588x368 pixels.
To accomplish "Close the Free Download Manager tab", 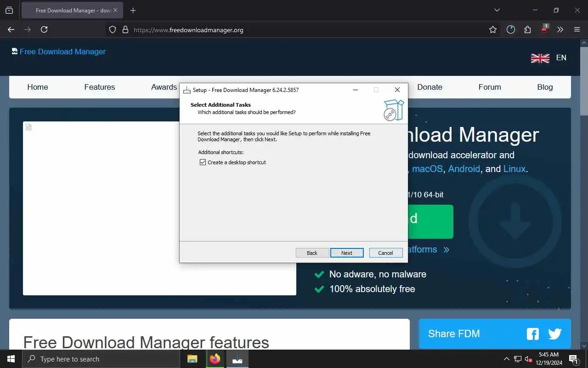I will (x=115, y=10).
